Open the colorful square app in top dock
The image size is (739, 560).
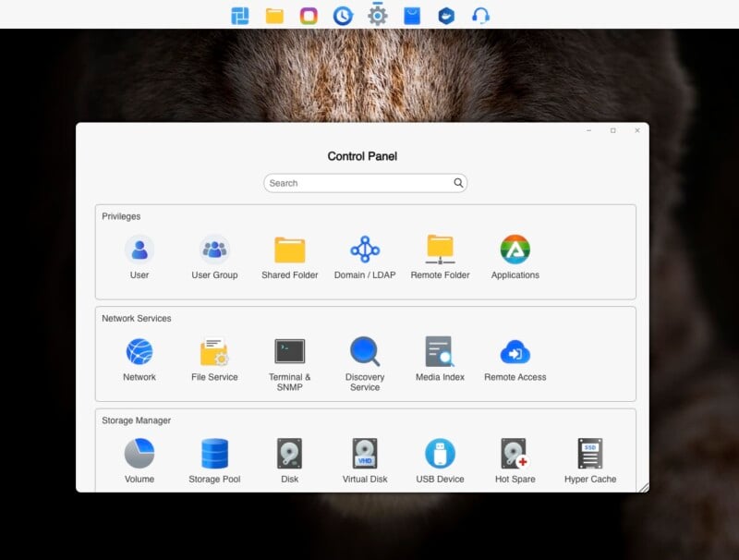click(x=309, y=16)
